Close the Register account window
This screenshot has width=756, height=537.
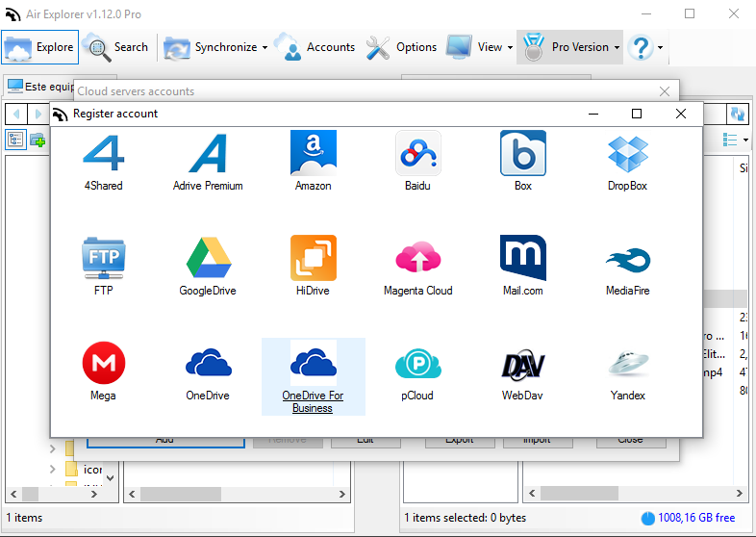coord(681,114)
